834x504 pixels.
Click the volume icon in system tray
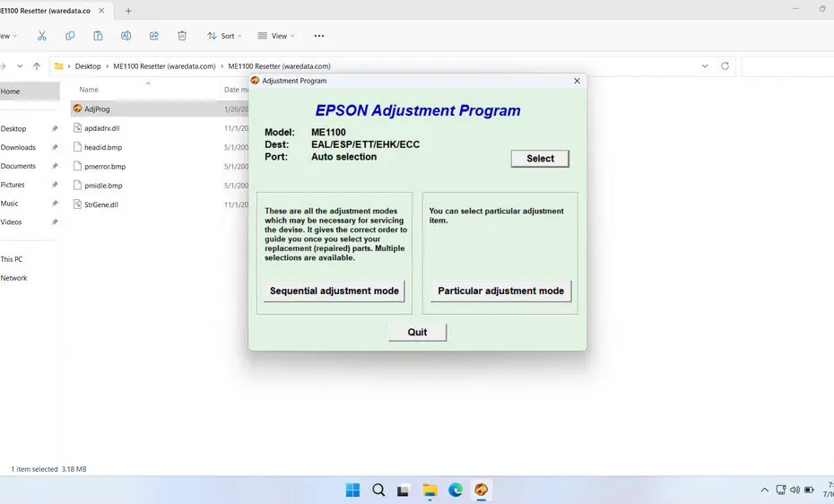[x=795, y=490]
